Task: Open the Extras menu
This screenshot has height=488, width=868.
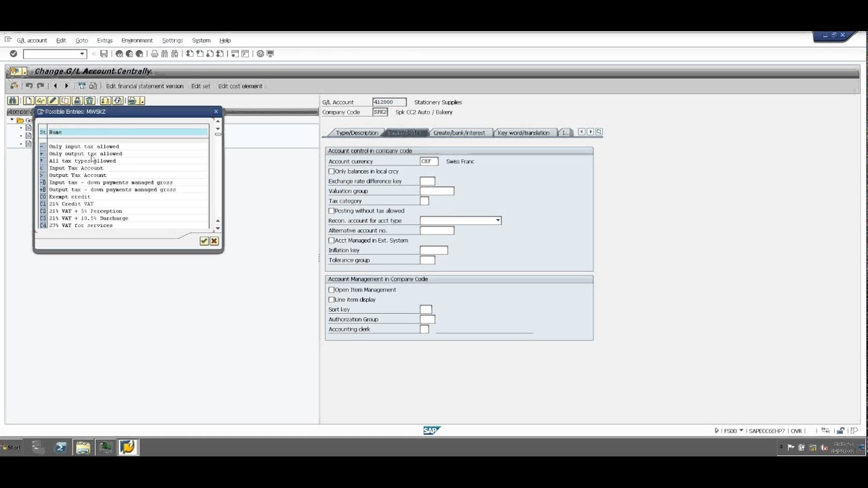Action: point(104,41)
